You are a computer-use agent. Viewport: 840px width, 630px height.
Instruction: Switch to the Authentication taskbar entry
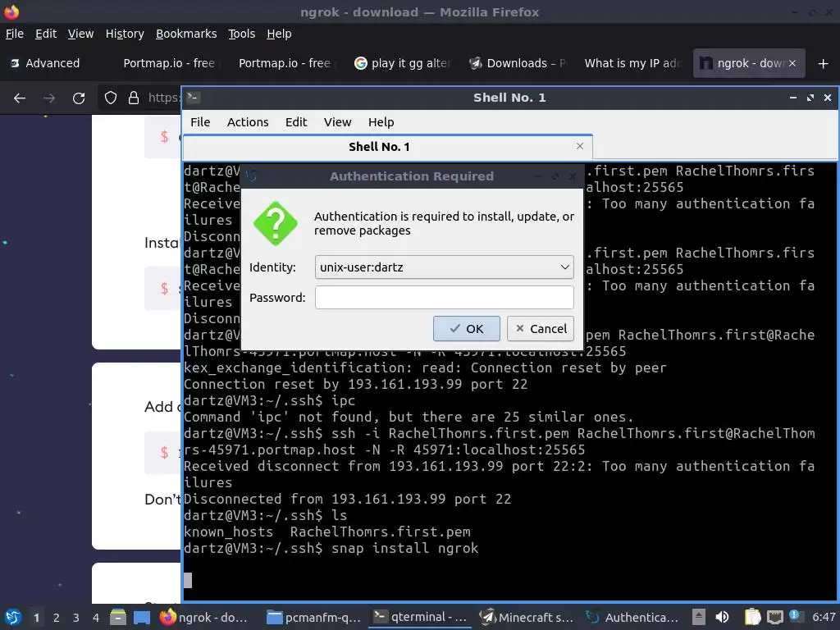tap(632, 617)
